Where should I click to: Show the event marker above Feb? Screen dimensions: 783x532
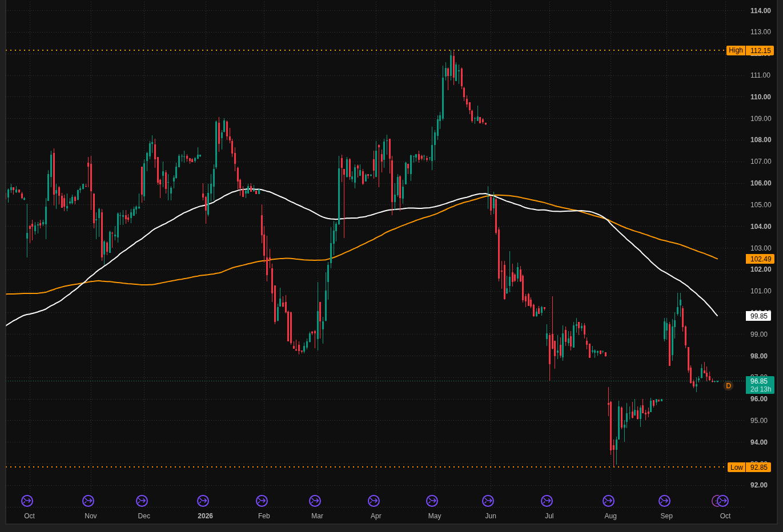coord(262,501)
